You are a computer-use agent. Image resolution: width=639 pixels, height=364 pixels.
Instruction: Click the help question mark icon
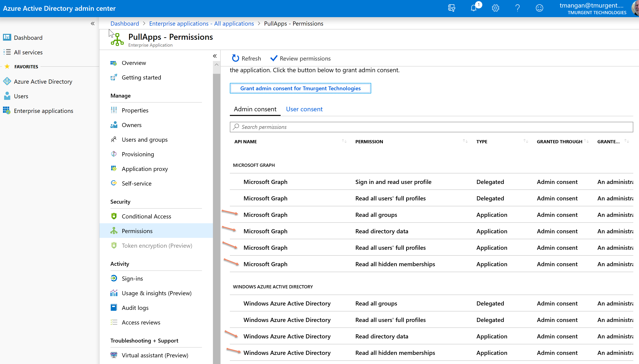(517, 8)
